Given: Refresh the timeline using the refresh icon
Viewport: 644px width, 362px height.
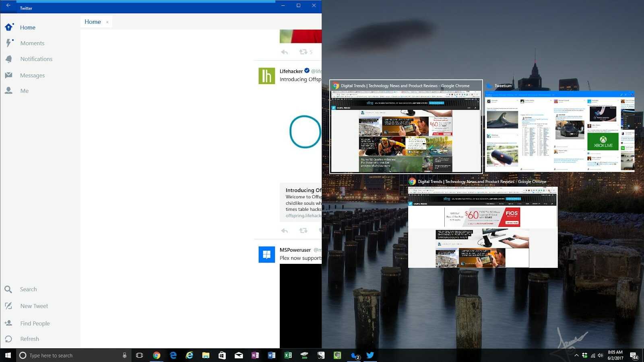Looking at the screenshot, I should click(9, 339).
